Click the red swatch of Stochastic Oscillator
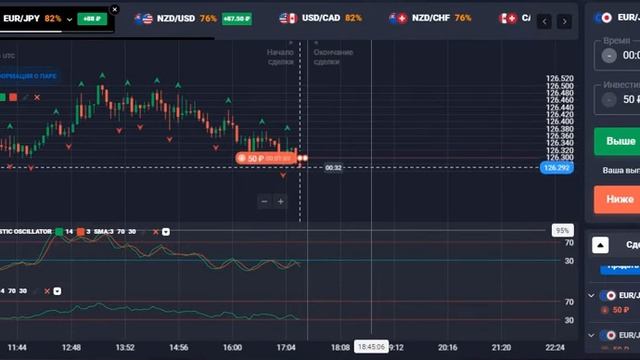Image resolution: width=640 pixels, height=360 pixels. [x=80, y=232]
